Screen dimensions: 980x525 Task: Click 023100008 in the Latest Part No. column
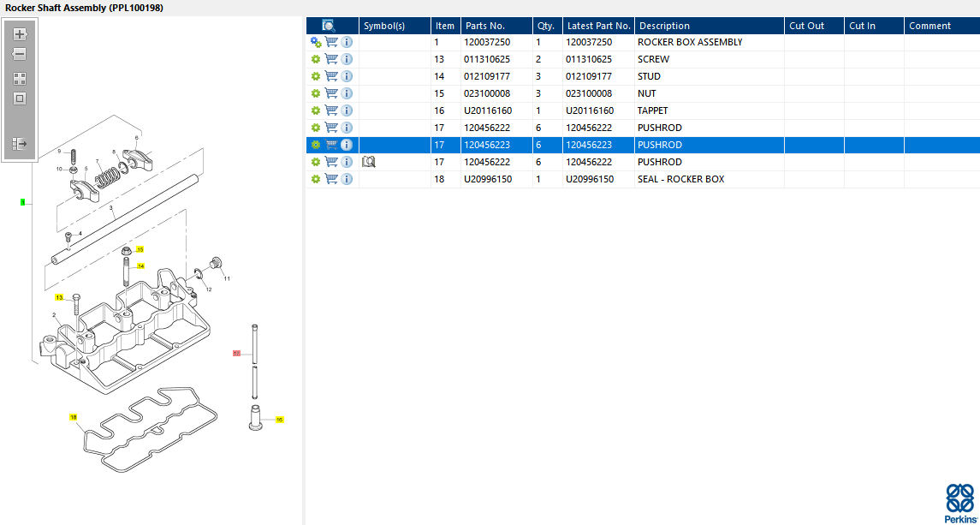tap(589, 94)
